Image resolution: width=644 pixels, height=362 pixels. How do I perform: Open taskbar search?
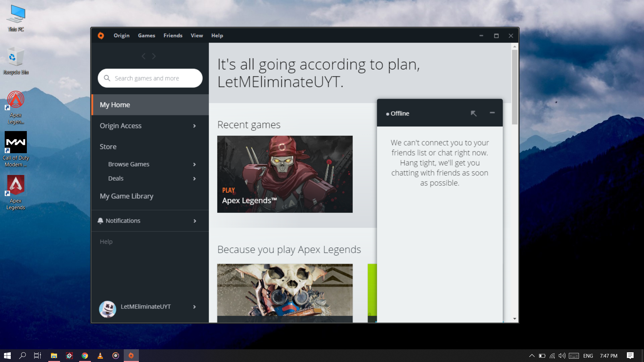(x=22, y=356)
